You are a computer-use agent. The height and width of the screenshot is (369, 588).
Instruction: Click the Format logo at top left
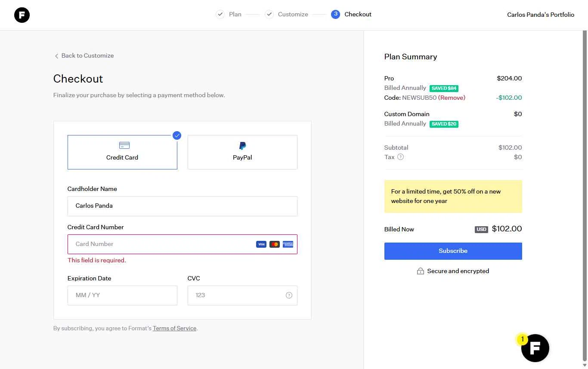[22, 15]
